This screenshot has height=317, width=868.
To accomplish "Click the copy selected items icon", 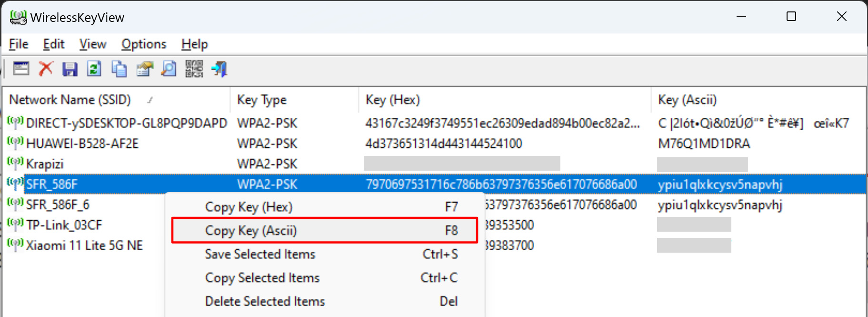I will click(x=119, y=69).
